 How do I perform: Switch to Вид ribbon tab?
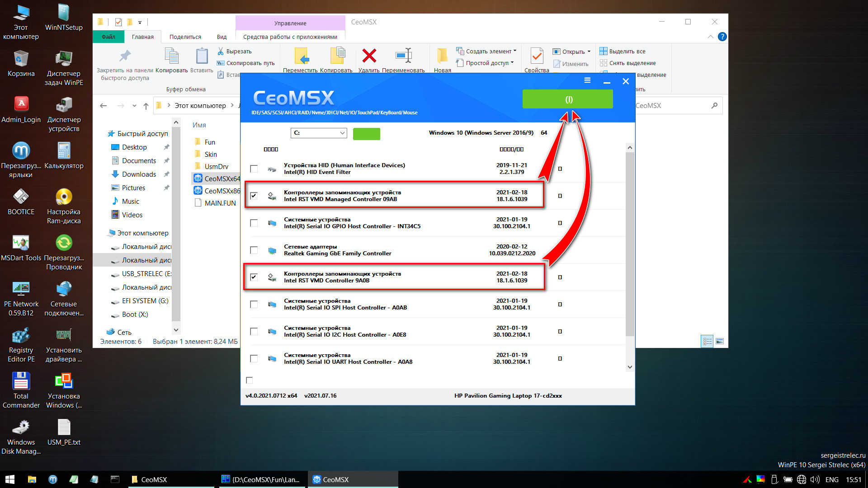222,37
